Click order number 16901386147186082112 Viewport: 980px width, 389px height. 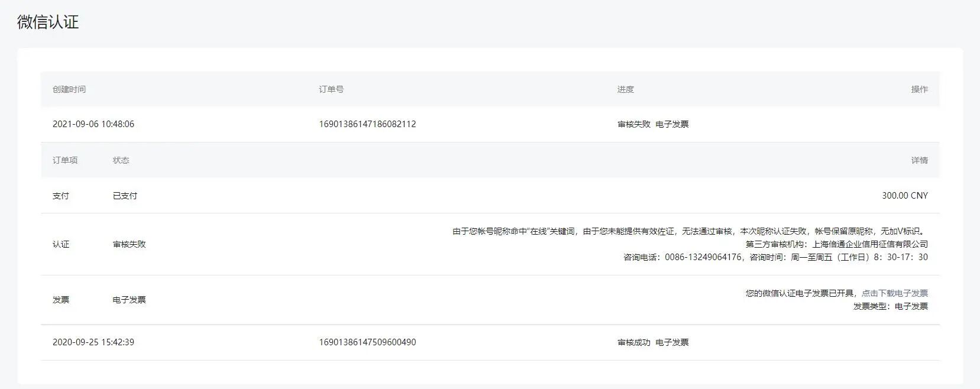coord(367,124)
